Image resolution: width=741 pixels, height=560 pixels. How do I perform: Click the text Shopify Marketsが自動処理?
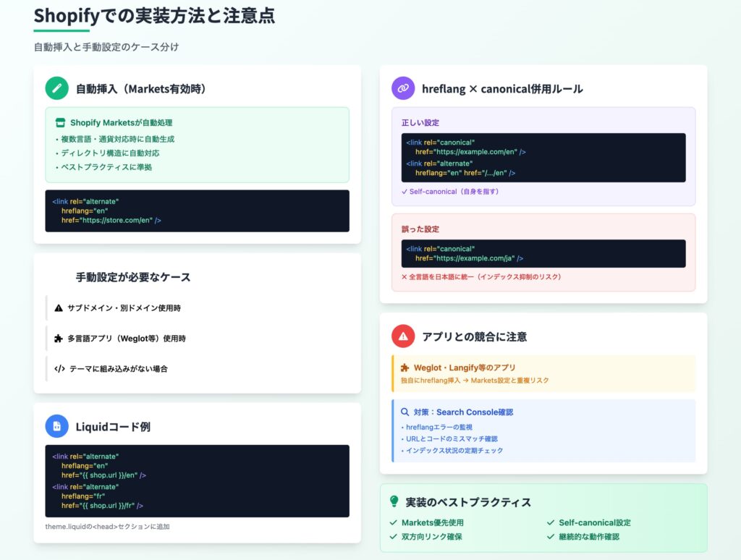122,123
